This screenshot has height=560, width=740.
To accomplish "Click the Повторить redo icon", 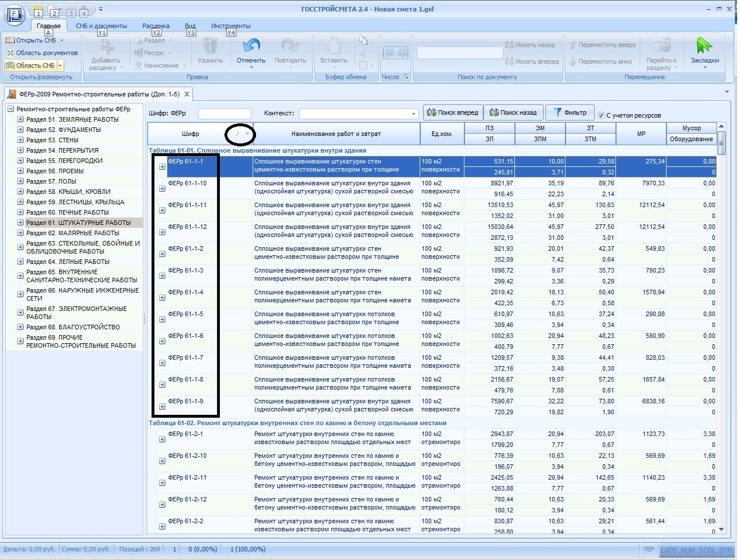I will tap(290, 46).
